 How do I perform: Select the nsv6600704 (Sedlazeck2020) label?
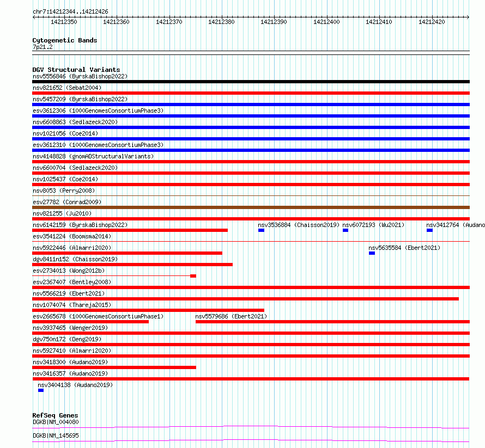point(75,168)
